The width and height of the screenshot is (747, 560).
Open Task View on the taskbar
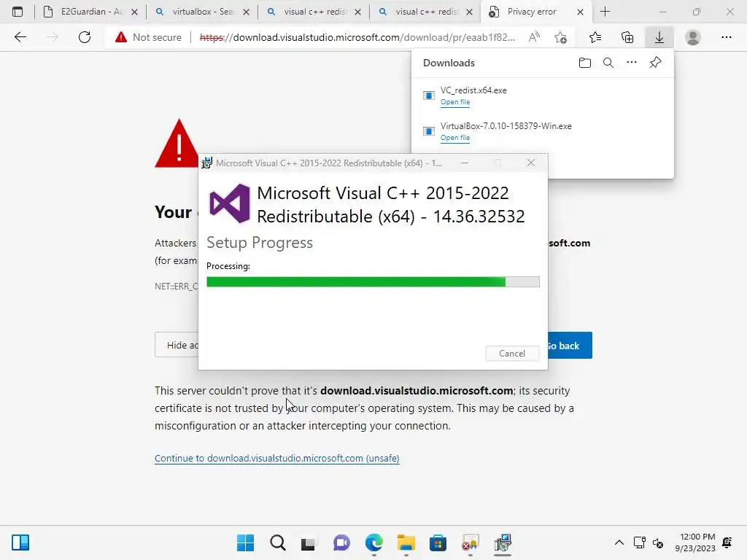tap(309, 542)
